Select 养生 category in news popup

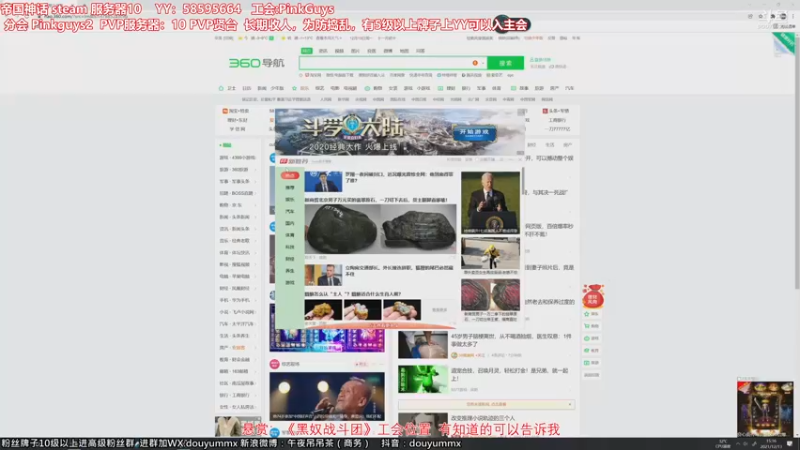(x=290, y=270)
